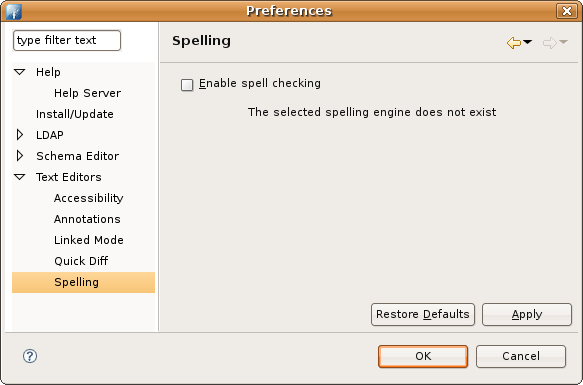This screenshot has width=583, height=385.
Task: Expand the Schema Editor node
Action: pyautogui.click(x=20, y=155)
